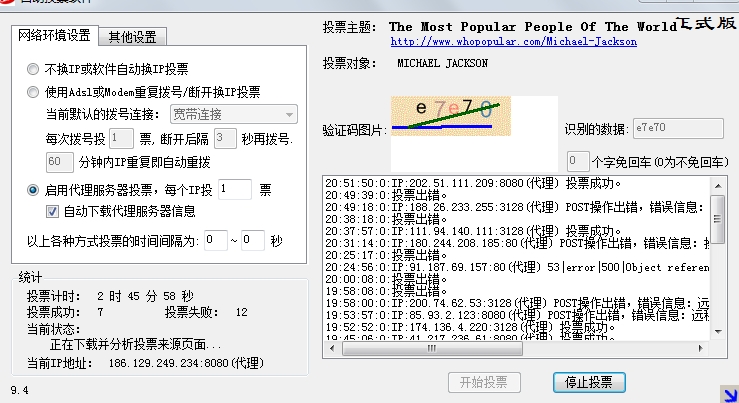Click the 停止投票 button
Viewport: 739px width, 403px height.
(589, 382)
